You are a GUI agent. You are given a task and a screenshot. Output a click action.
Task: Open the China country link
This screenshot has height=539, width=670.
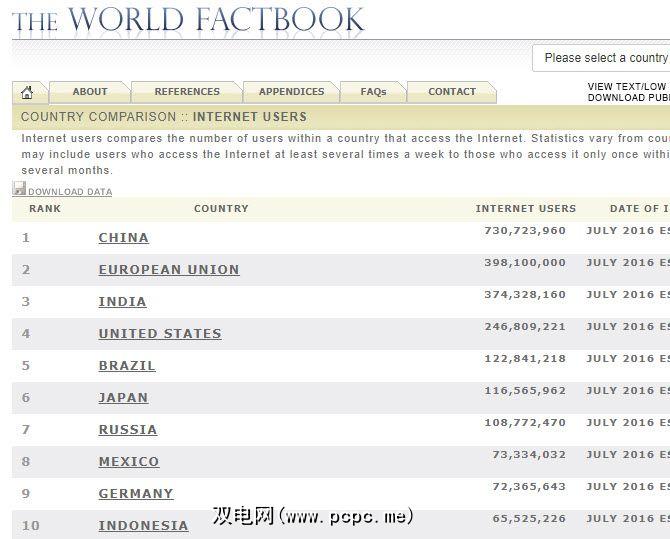[x=123, y=238]
